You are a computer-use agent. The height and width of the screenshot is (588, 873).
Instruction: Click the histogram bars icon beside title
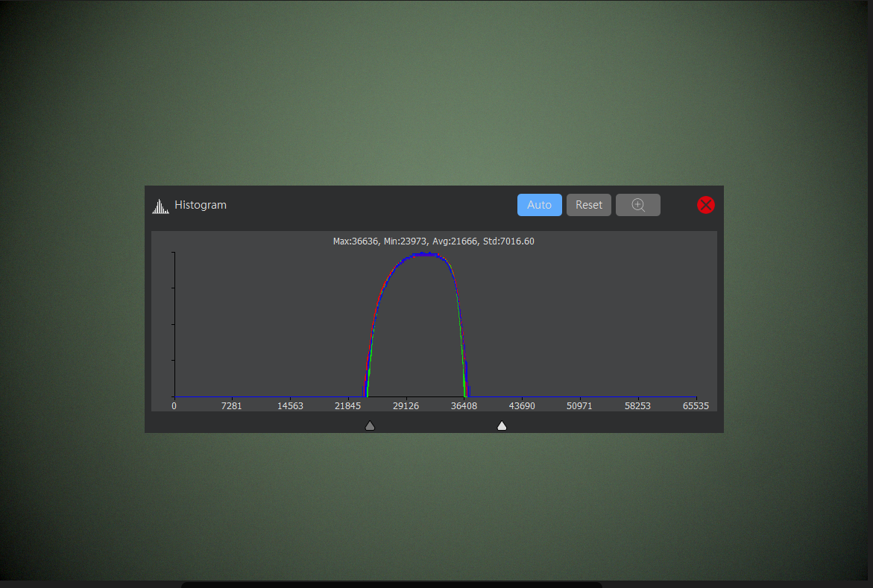[x=160, y=206]
